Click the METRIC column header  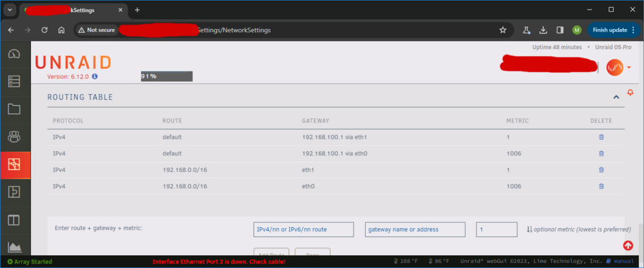pyautogui.click(x=518, y=121)
